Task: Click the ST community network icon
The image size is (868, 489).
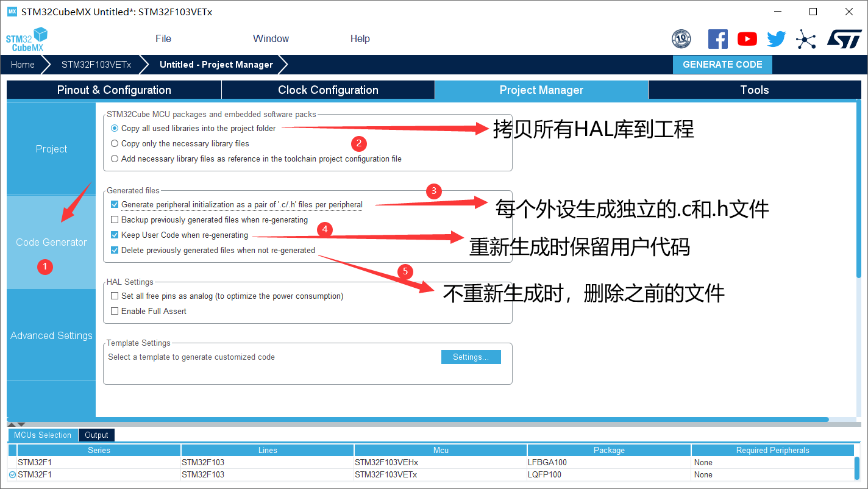Action: pos(805,40)
